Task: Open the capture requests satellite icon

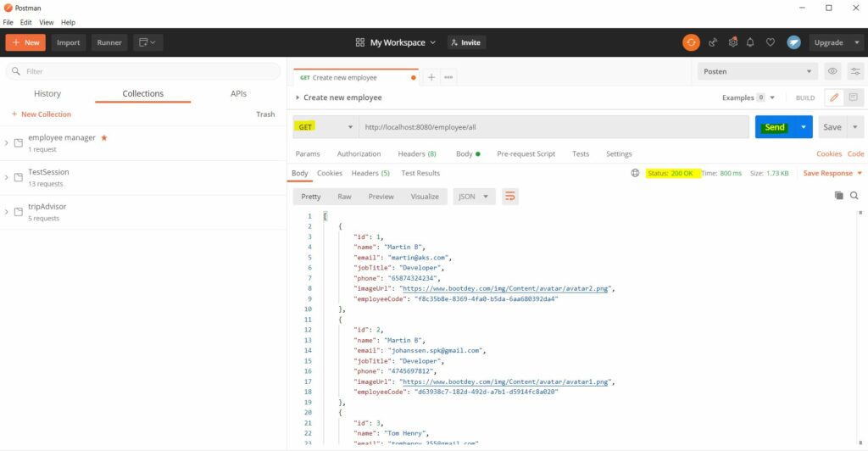Action: 713,42
